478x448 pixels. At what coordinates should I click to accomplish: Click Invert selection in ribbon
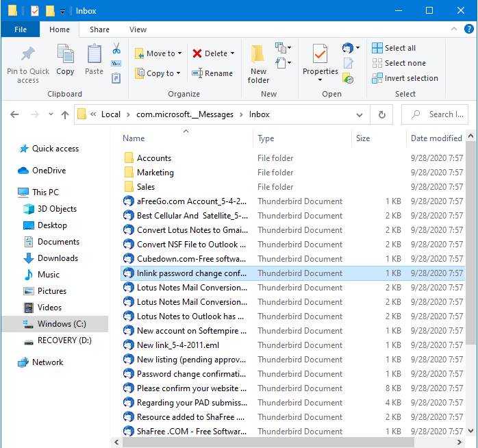(x=405, y=78)
